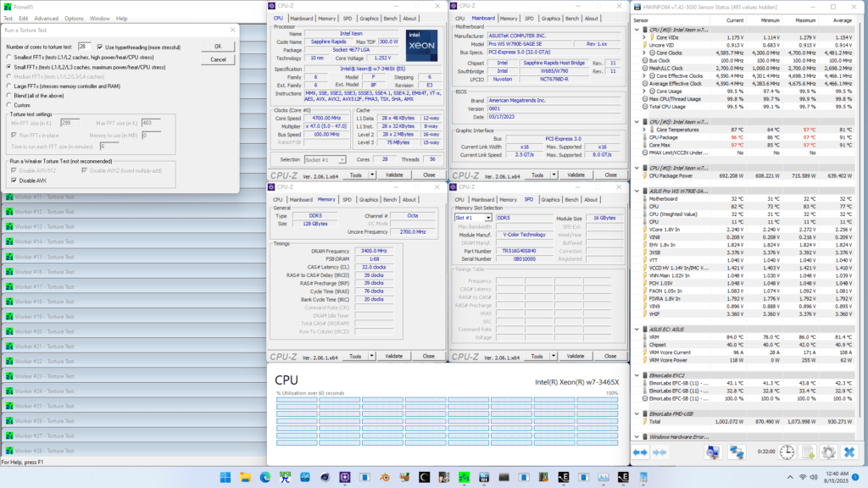
Task: Toggle Disable AVX checkbox
Action: click(14, 180)
